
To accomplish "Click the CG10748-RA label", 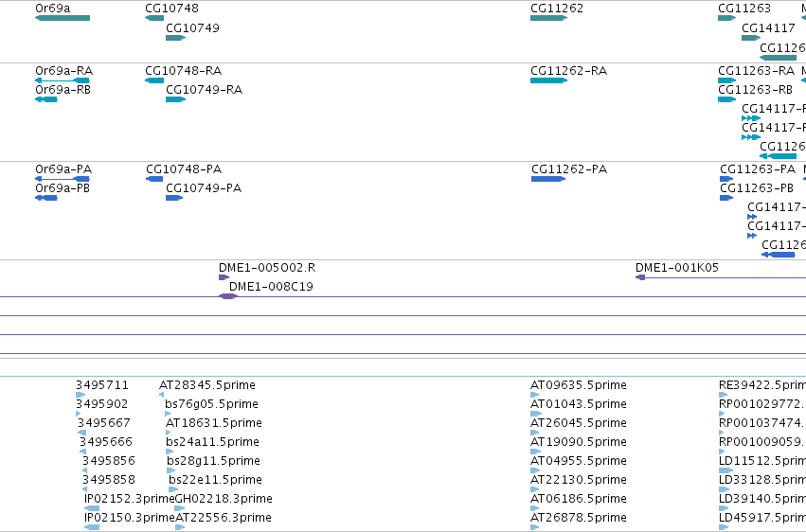I will tap(184, 70).
